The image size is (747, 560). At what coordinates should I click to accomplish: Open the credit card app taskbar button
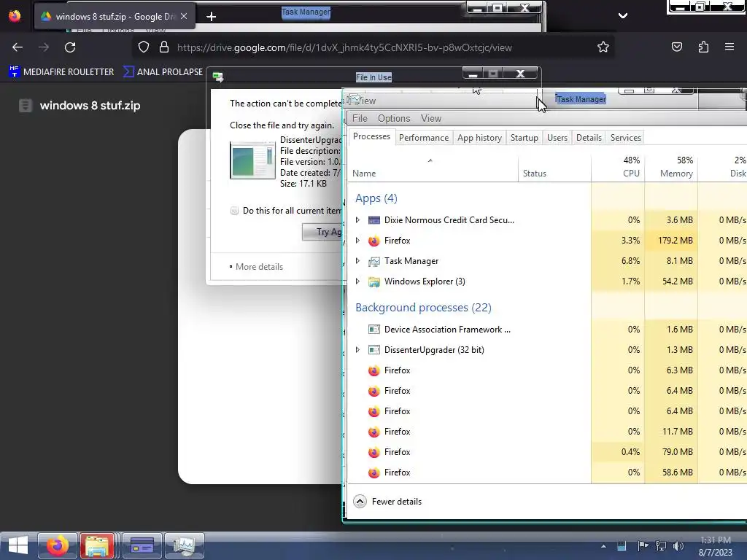coord(142,545)
